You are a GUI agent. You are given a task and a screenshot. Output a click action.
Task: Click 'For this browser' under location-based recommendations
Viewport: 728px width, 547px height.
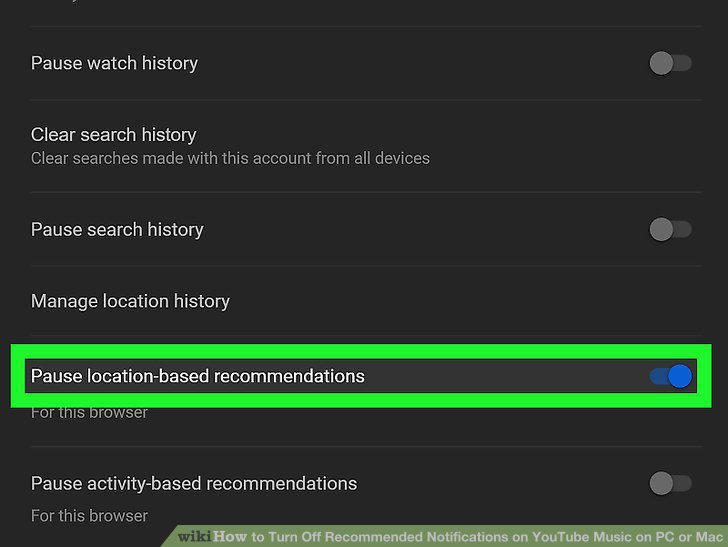(x=89, y=412)
